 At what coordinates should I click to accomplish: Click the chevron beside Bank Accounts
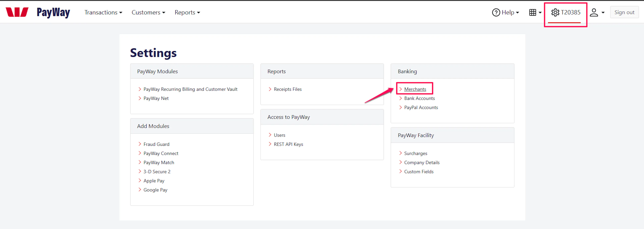click(x=400, y=98)
